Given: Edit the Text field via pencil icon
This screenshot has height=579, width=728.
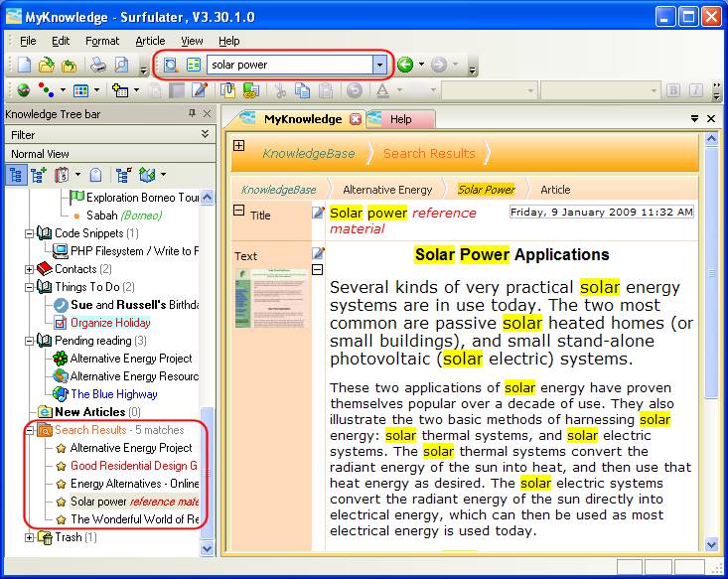Looking at the screenshot, I should 318,253.
